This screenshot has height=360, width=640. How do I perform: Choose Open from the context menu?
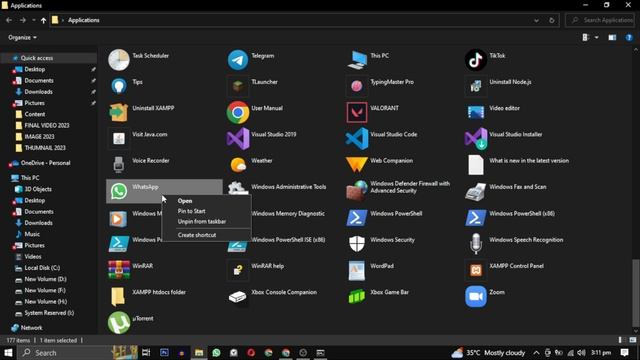pos(185,201)
